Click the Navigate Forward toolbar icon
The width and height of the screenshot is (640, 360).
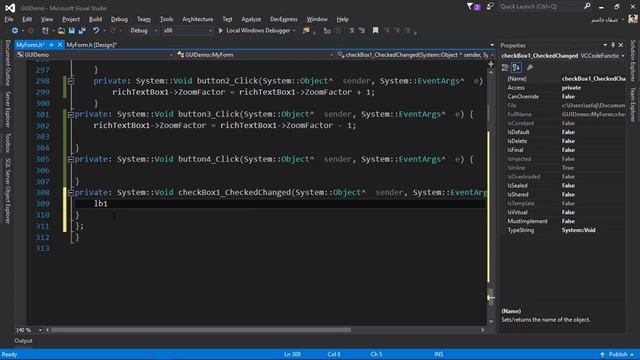pos(31,31)
